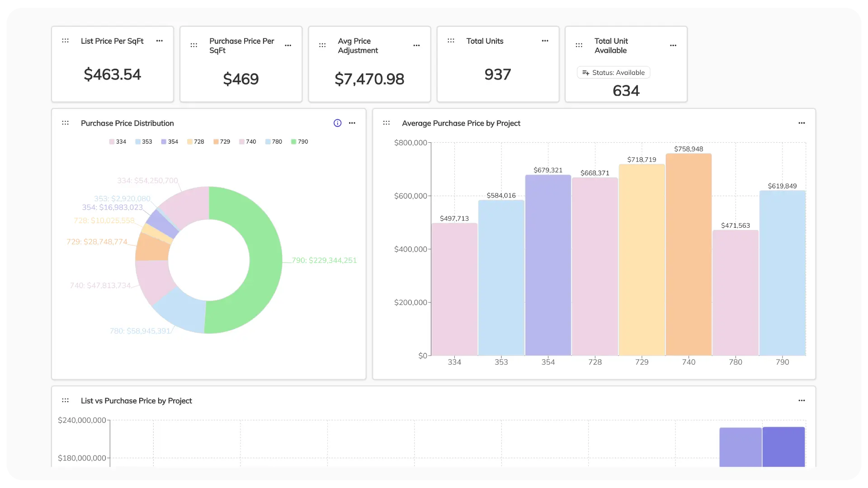This screenshot has height=488, width=868.
Task: Click the 740 bar showing $758,948
Action: [x=689, y=254]
